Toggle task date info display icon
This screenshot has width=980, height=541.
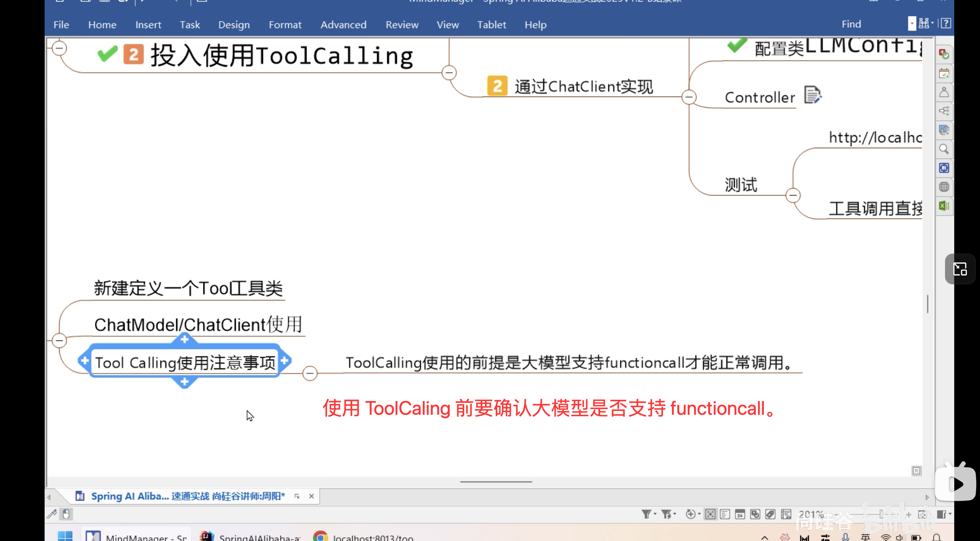click(x=740, y=514)
